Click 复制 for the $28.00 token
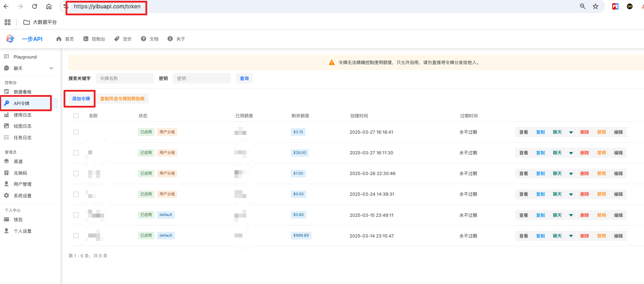Screen dimensions: 644x284 [x=541, y=153]
